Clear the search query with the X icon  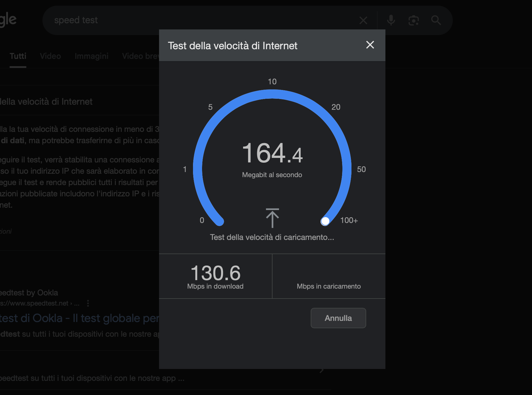[x=363, y=20]
